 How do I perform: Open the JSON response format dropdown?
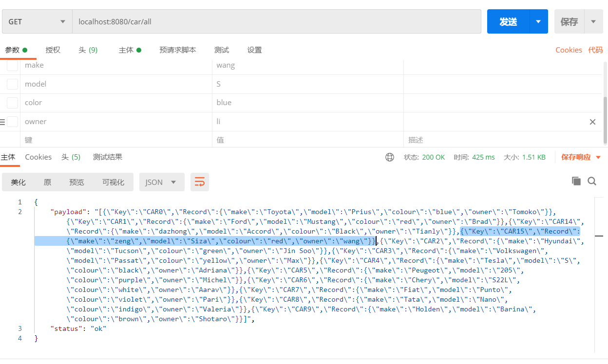161,182
